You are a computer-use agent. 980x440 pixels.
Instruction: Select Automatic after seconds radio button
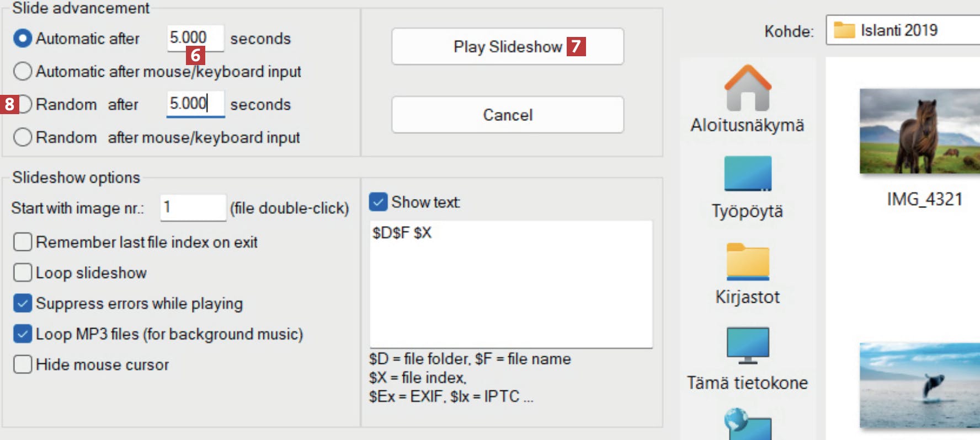tap(23, 38)
